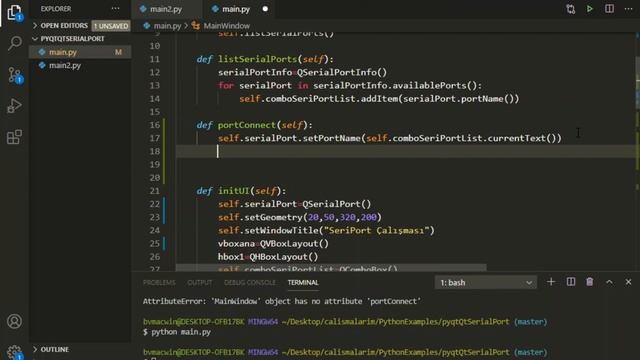This screenshot has height=360, width=640.
Task: Open the Accounts icon in activity bar
Action: (x=14, y=321)
